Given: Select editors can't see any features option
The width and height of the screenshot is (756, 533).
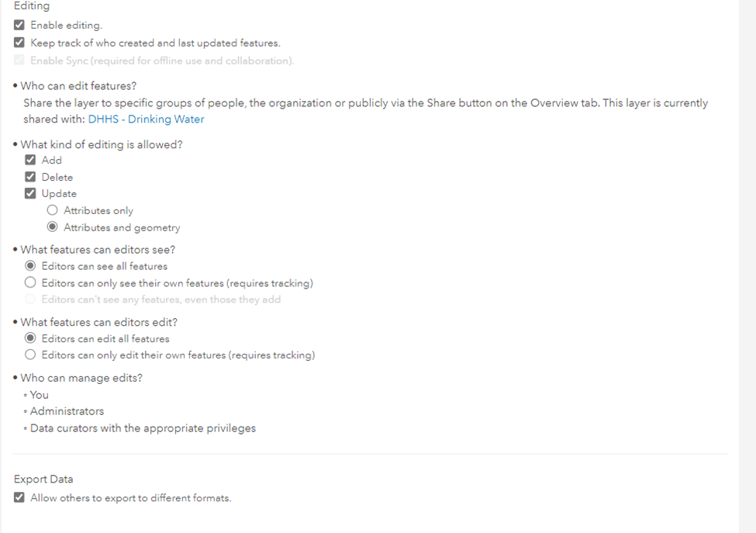Looking at the screenshot, I should pos(30,299).
